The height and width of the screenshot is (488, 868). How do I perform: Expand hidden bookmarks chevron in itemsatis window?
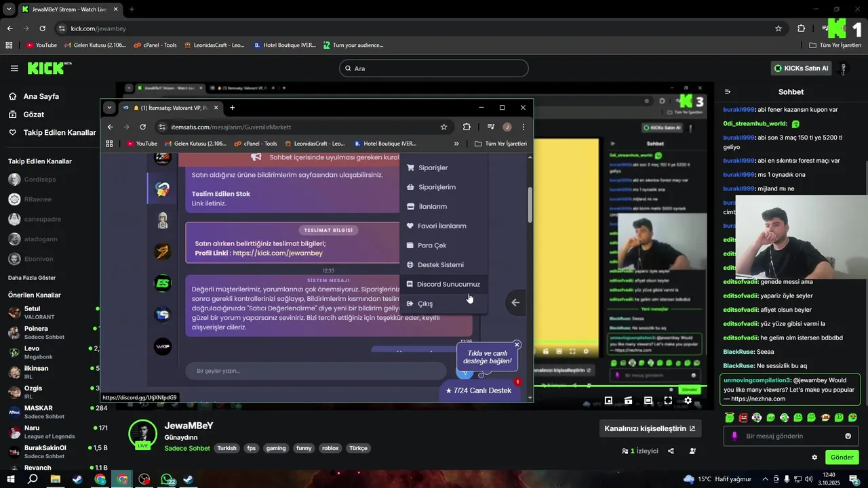click(x=456, y=144)
